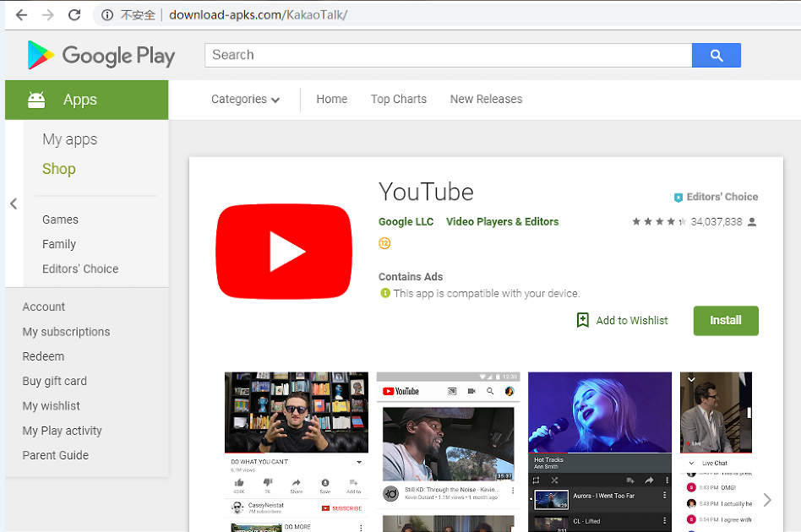Open My wishlist
The width and height of the screenshot is (801, 532).
point(51,406)
